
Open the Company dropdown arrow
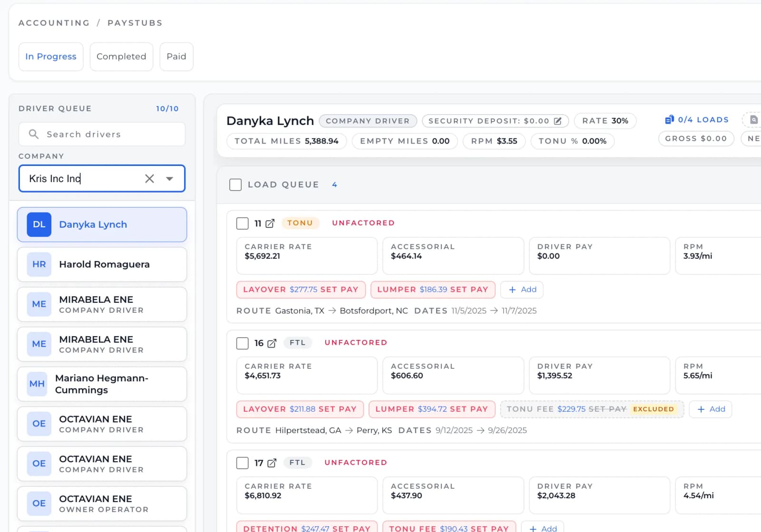170,178
